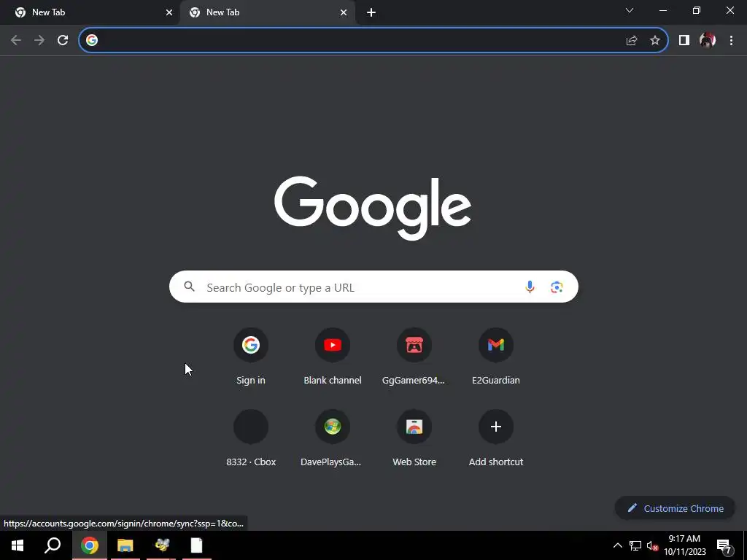The height and width of the screenshot is (560, 747).
Task: Switch to the first New Tab
Action: click(90, 12)
